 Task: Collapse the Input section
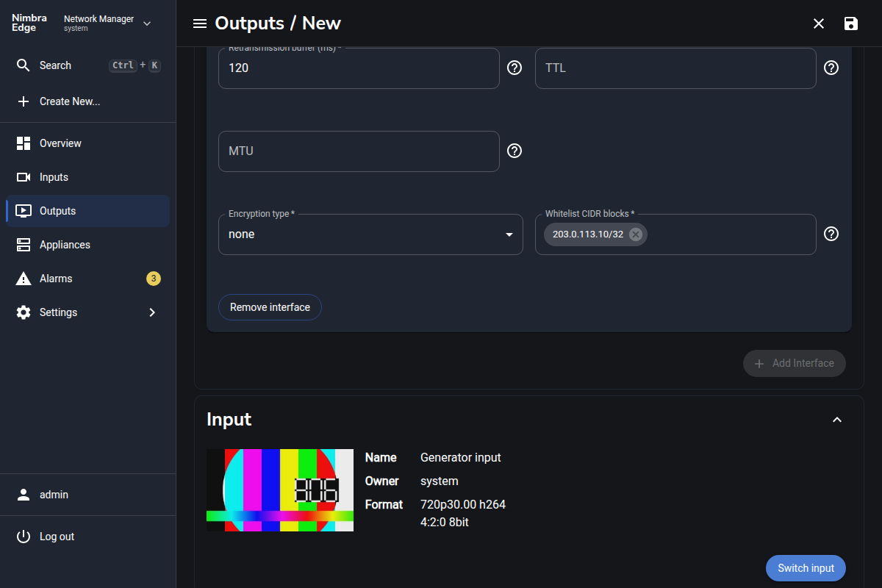[x=836, y=420]
